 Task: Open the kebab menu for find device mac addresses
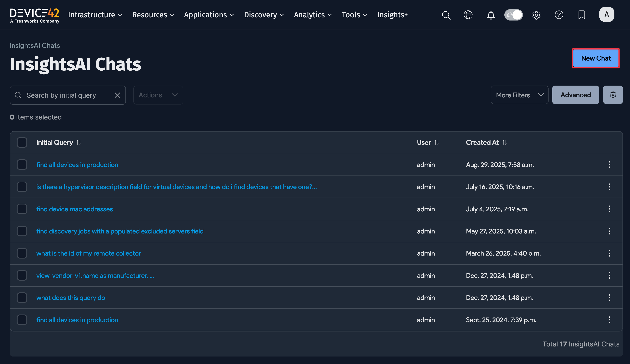click(x=609, y=209)
